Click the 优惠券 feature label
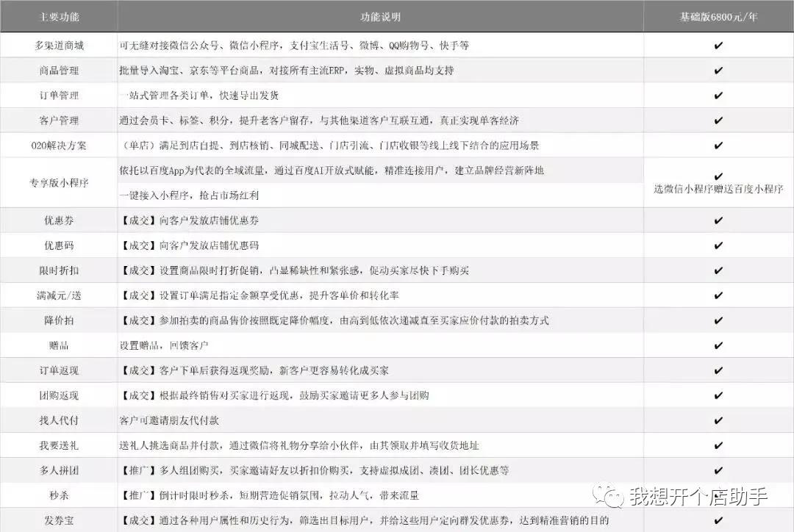 [57, 220]
